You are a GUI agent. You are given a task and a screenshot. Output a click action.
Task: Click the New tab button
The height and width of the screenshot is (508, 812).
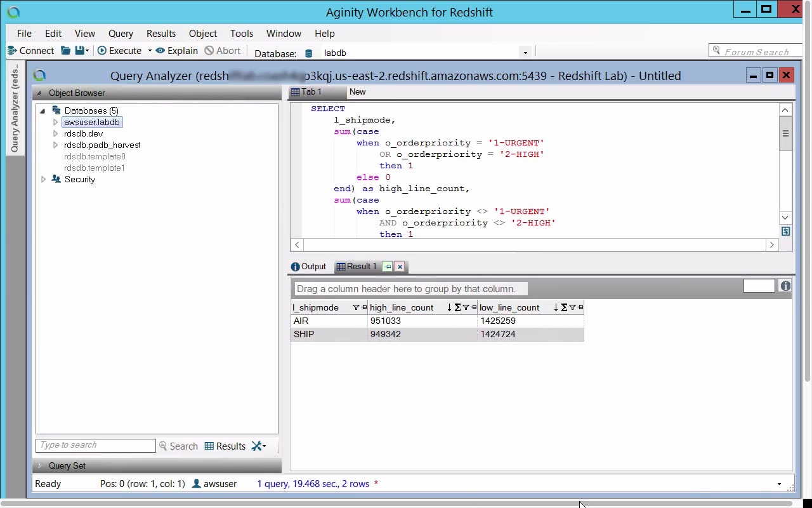tap(357, 92)
